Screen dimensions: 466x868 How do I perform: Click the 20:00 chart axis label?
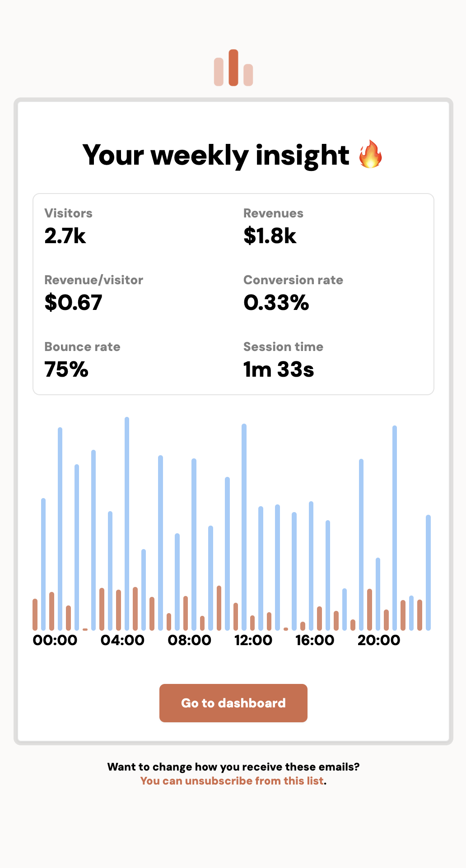[x=379, y=640]
